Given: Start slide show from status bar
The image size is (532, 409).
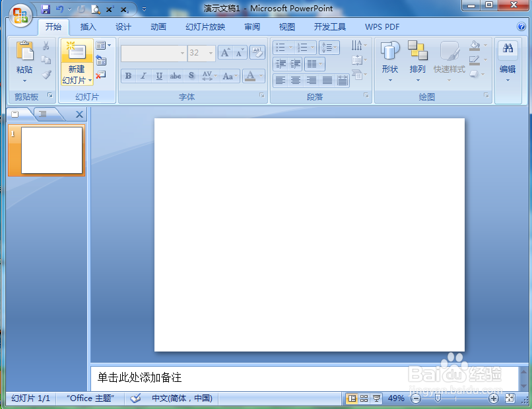Looking at the screenshot, I should coord(376,398).
